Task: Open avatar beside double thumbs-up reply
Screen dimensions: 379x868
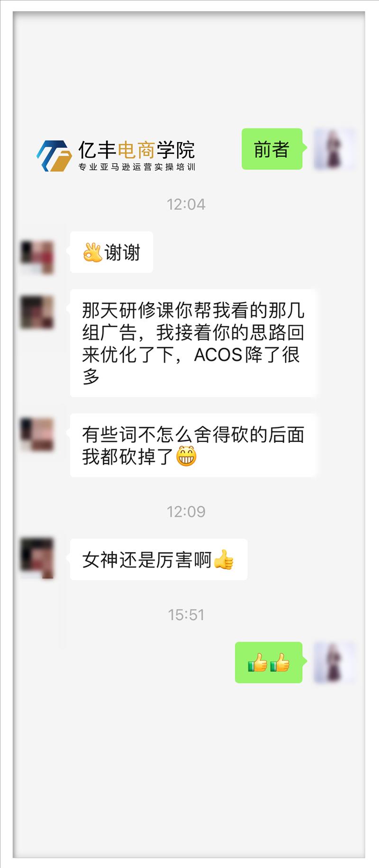Action: [x=334, y=662]
